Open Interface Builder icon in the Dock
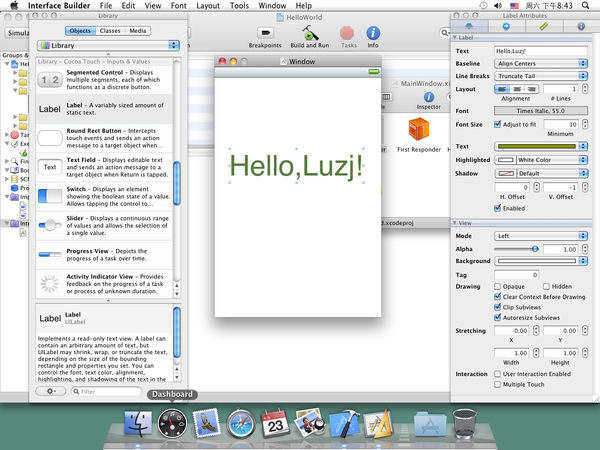Image resolution: width=600 pixels, height=450 pixels. tap(378, 423)
